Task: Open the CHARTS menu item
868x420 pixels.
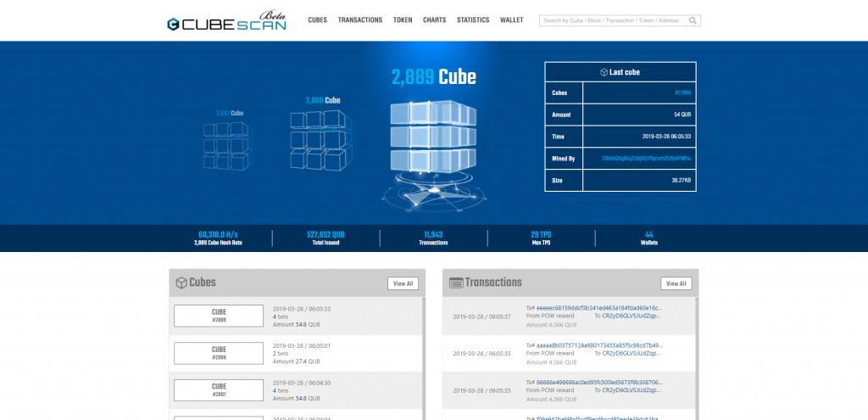Action: pos(435,20)
